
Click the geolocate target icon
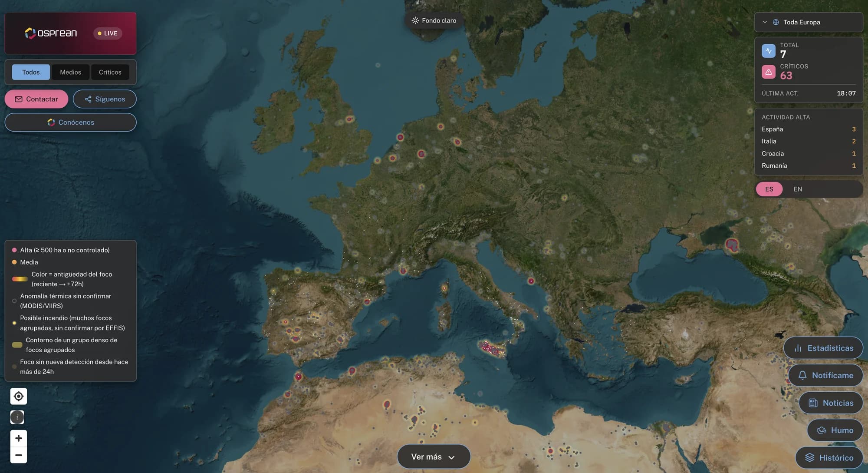click(19, 396)
